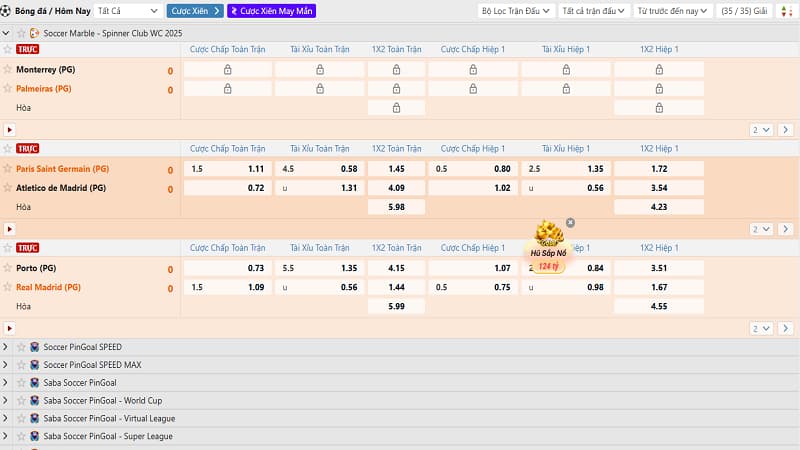800x450 pixels.
Task: Click the (35 / 35) Giải button
Action: (x=744, y=11)
